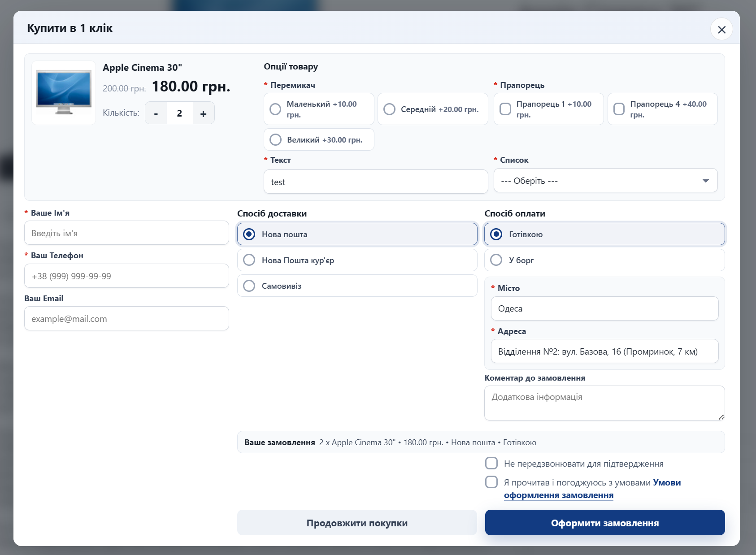Select the Середній +20.00 грн. radio option
Viewport: 756px width, 555px height.
click(433, 109)
